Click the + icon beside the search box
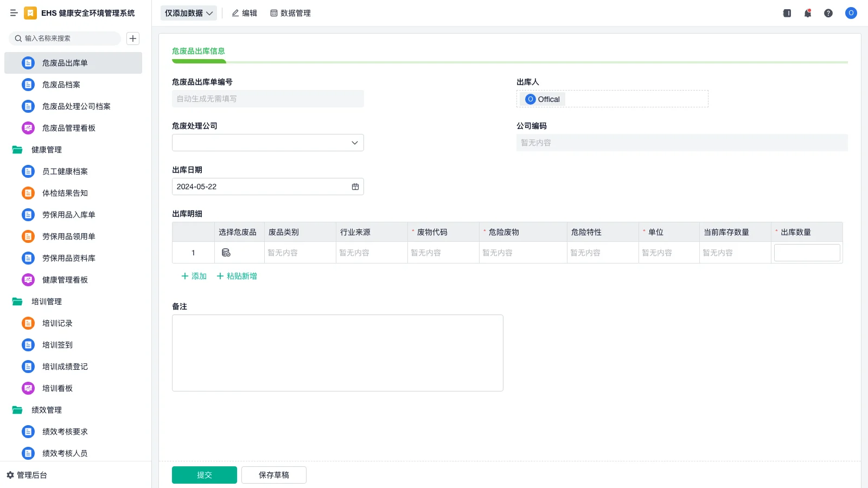This screenshot has width=868, height=488. (x=132, y=38)
